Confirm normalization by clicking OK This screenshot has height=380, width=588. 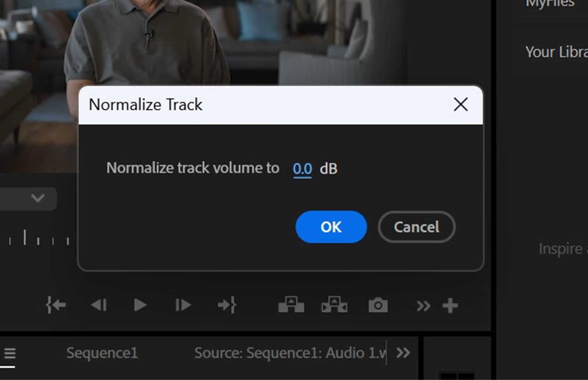point(331,227)
